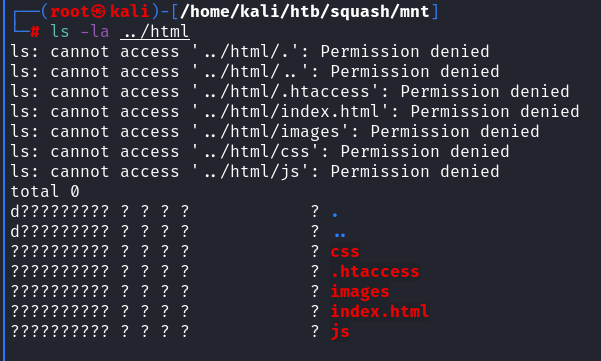Click the /home/kali/htb/squash/mnt path

pos(305,11)
